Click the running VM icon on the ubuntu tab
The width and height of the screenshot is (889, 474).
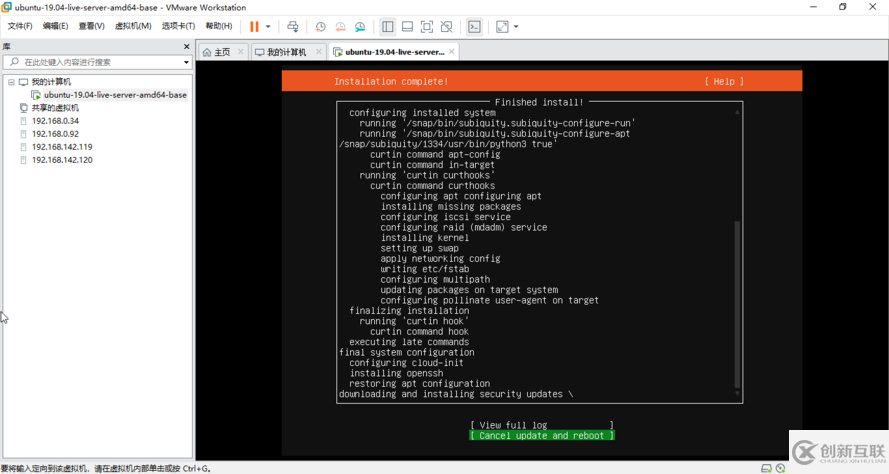point(338,52)
